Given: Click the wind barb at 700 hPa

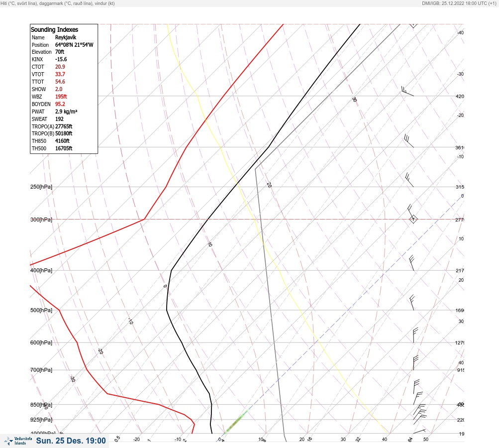Looking at the screenshot, I should (x=415, y=363).
